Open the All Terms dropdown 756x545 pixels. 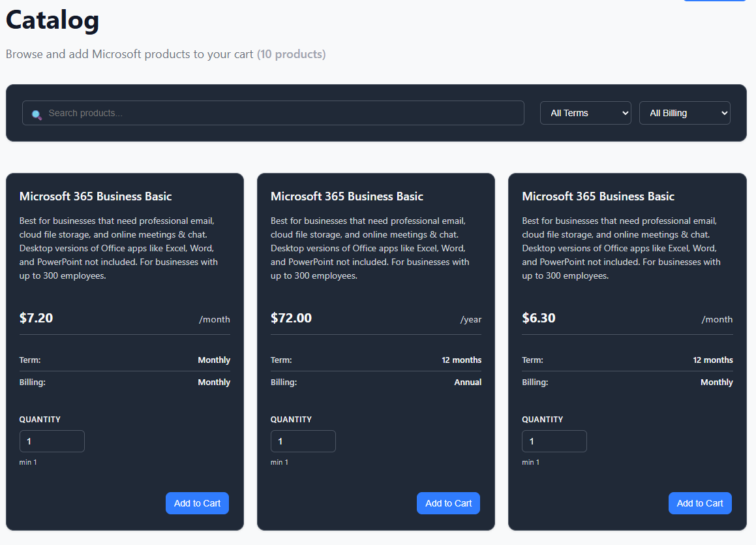point(585,113)
